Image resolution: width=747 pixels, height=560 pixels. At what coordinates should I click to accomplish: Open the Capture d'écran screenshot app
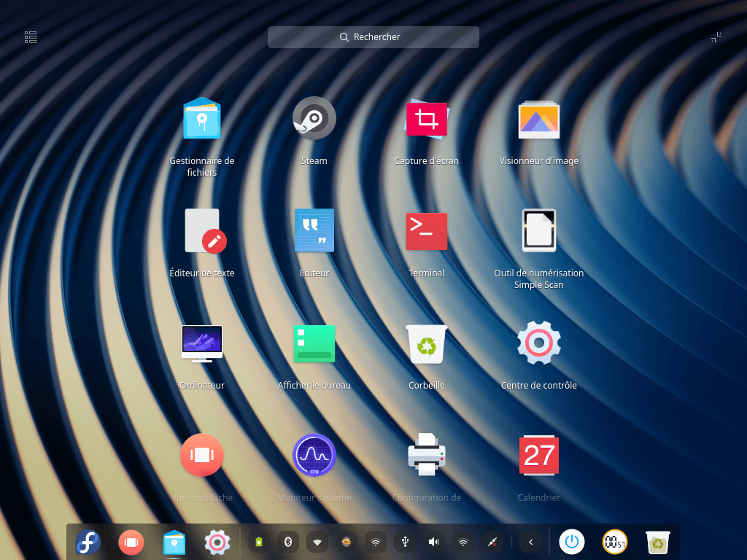click(426, 119)
